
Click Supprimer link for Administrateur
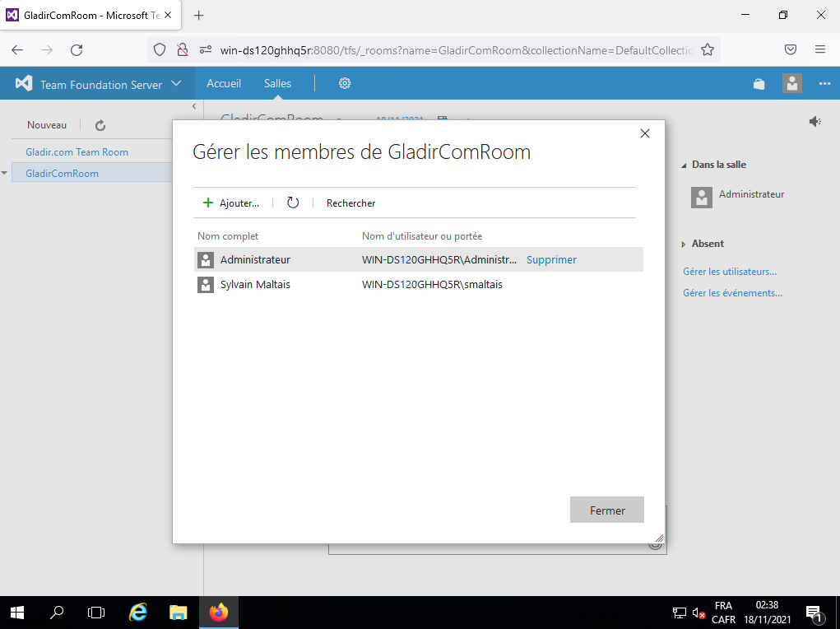(x=551, y=259)
